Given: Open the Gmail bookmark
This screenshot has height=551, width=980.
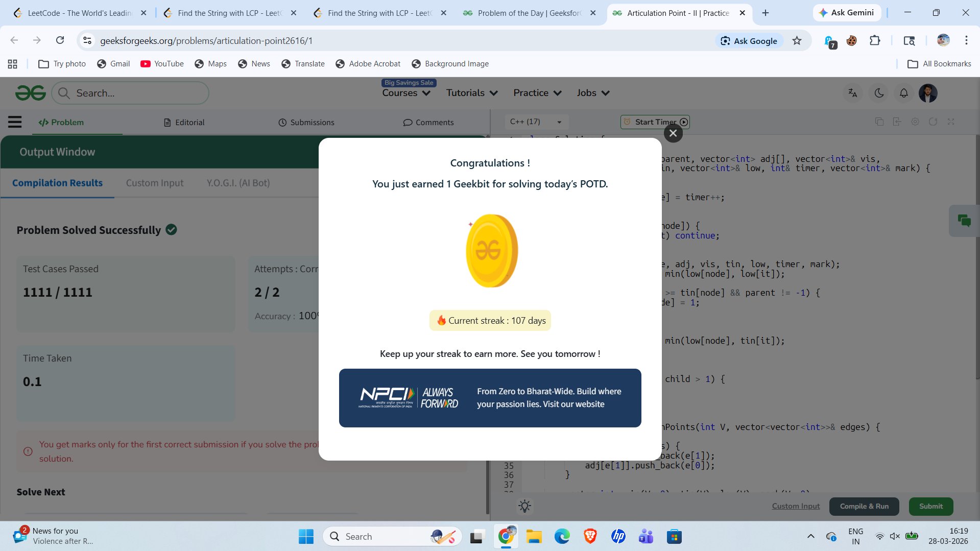Looking at the screenshot, I should (113, 64).
